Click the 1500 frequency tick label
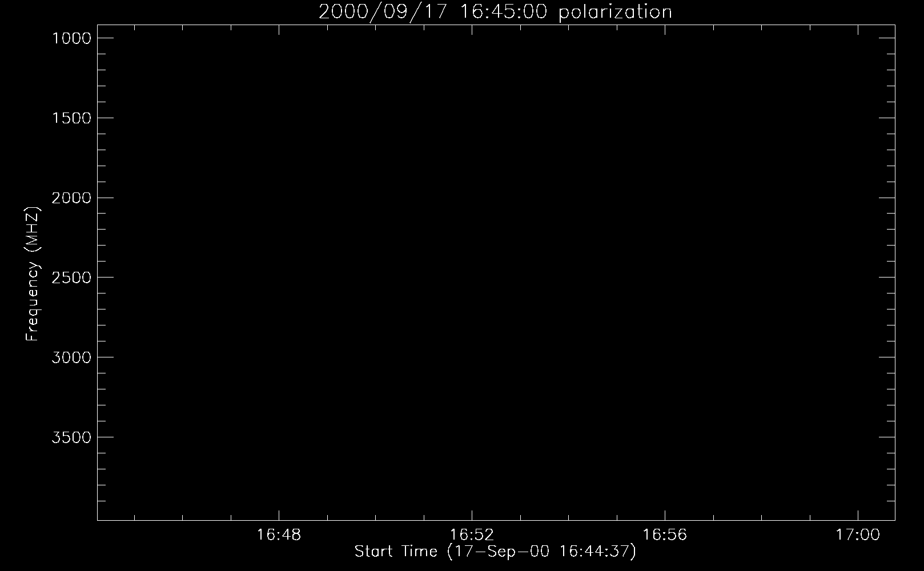 [x=71, y=118]
